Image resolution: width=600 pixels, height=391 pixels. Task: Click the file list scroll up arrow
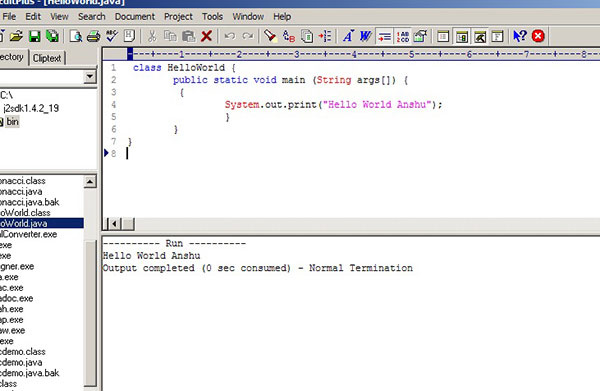tap(90, 181)
